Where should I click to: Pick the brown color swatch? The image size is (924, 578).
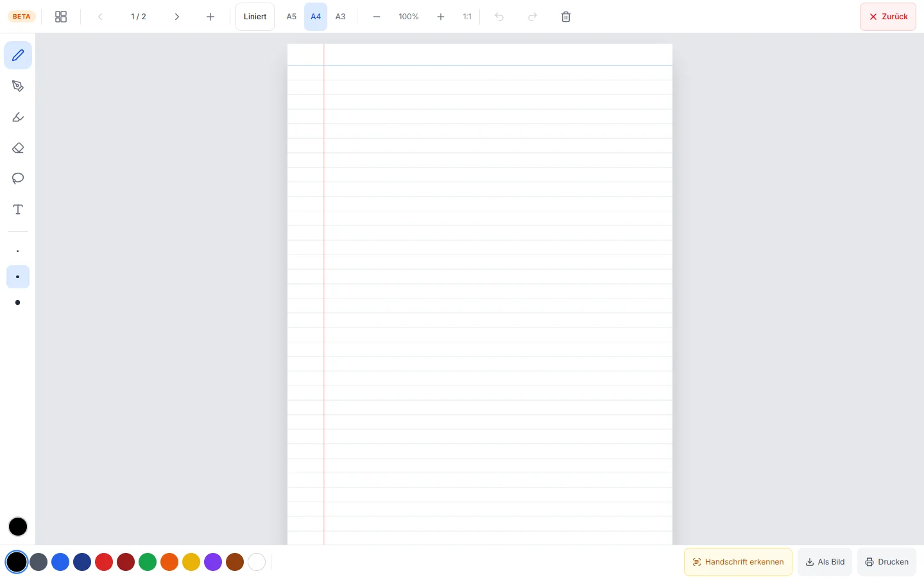[235, 562]
